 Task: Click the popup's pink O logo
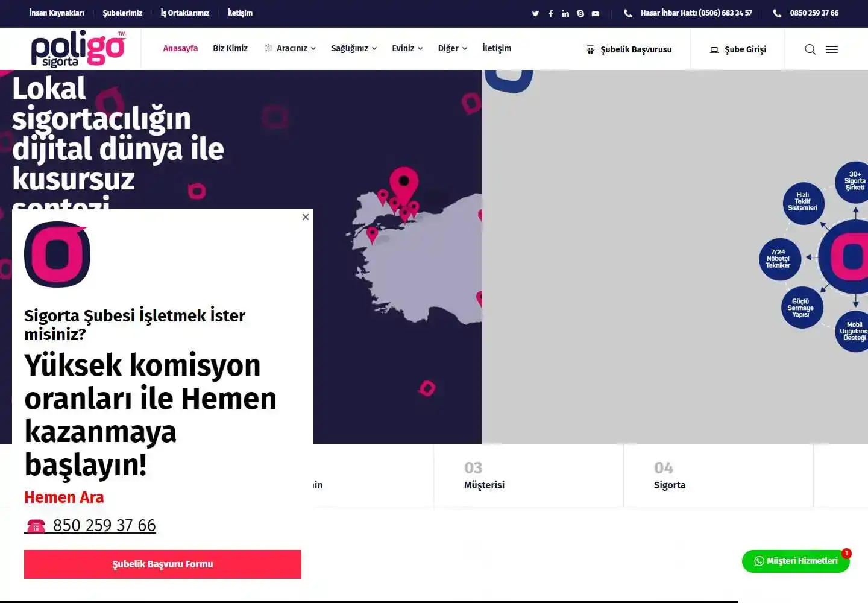(x=57, y=254)
